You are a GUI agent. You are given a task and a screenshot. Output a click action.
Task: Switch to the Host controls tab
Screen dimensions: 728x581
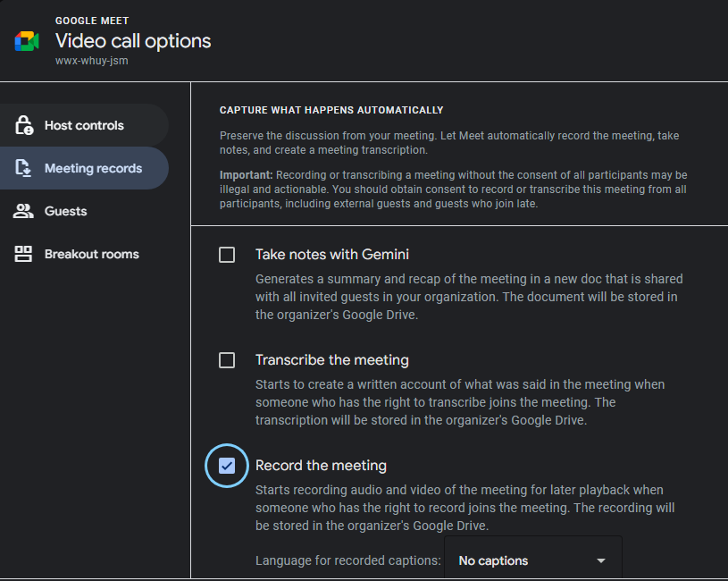84,125
